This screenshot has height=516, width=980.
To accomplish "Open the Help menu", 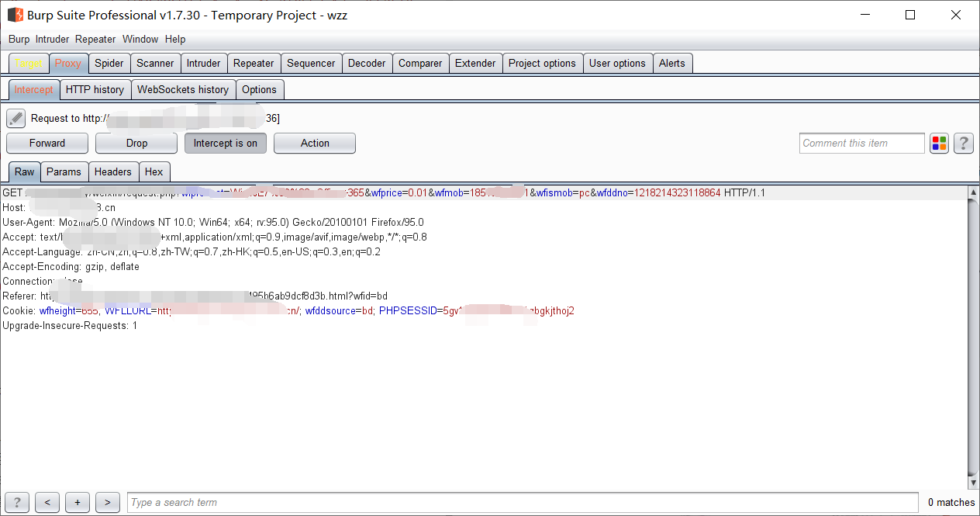I will (175, 39).
